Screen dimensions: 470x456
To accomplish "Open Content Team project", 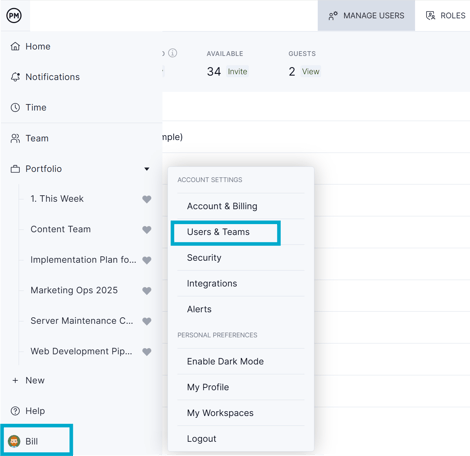I will (x=60, y=229).
